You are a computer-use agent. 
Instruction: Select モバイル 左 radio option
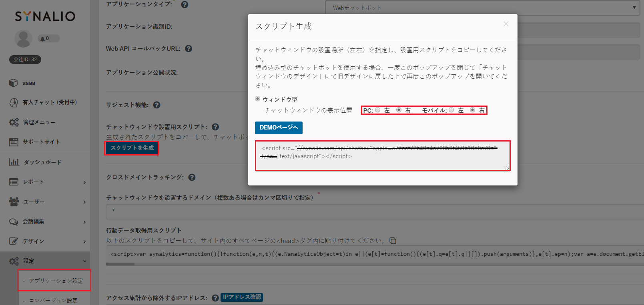click(x=451, y=110)
